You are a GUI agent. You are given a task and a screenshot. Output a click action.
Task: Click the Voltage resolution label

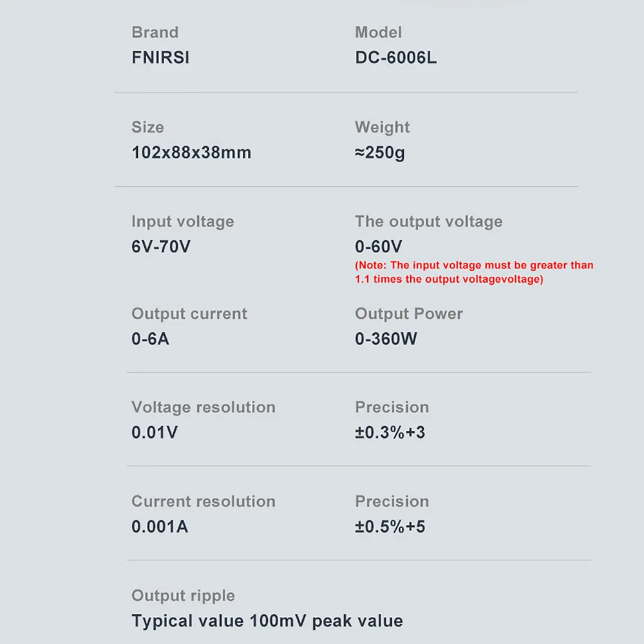click(204, 408)
